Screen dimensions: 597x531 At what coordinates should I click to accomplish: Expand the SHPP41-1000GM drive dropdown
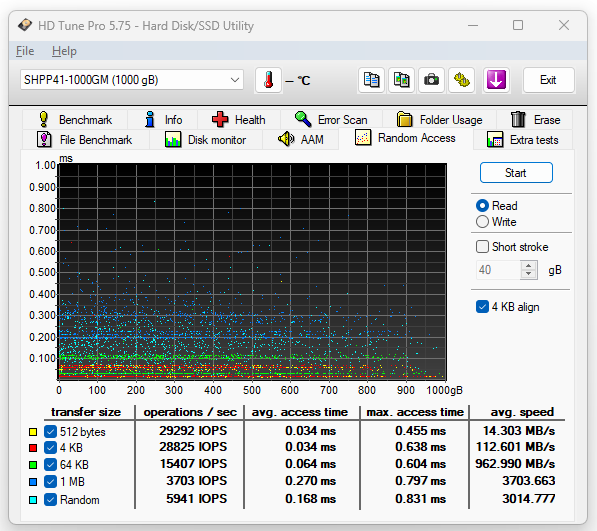pyautogui.click(x=132, y=80)
